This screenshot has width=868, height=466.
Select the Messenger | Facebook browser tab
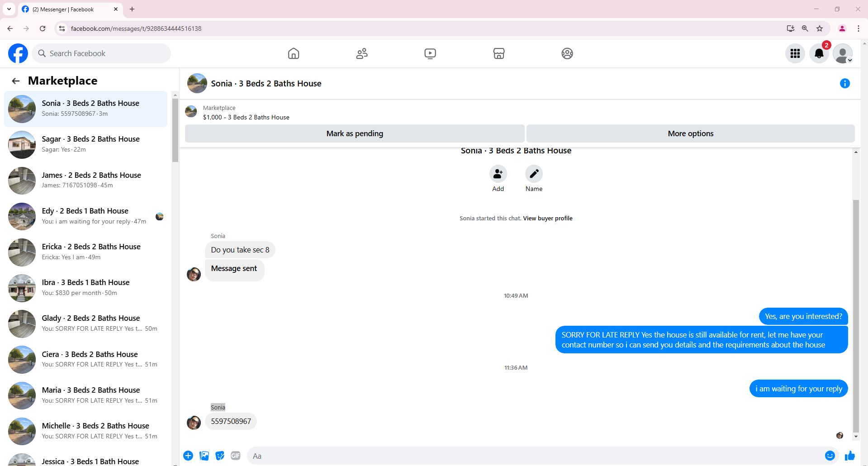coord(70,9)
